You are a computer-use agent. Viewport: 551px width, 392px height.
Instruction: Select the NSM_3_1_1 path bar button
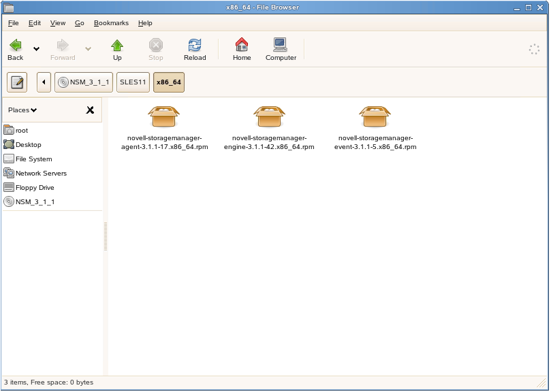point(84,82)
